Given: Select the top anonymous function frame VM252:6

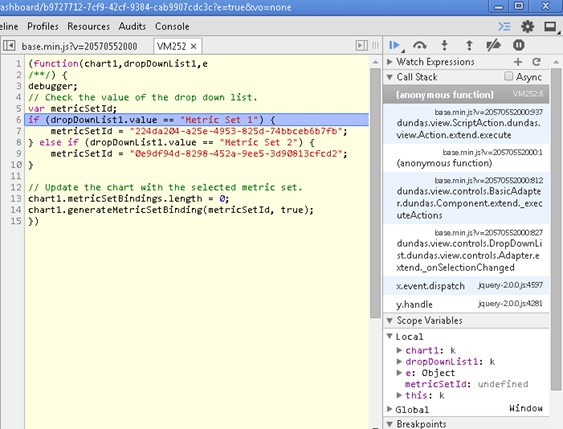Looking at the screenshot, I should (466, 94).
